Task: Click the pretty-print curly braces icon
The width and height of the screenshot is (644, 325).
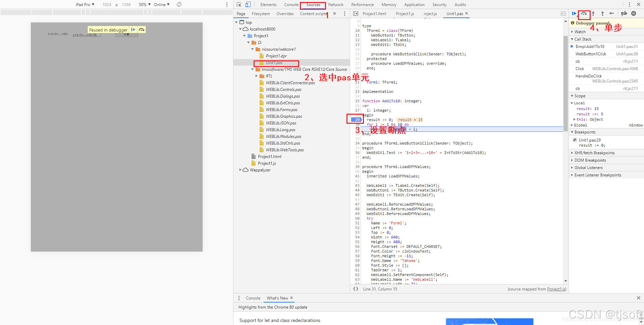Action: tap(356, 289)
